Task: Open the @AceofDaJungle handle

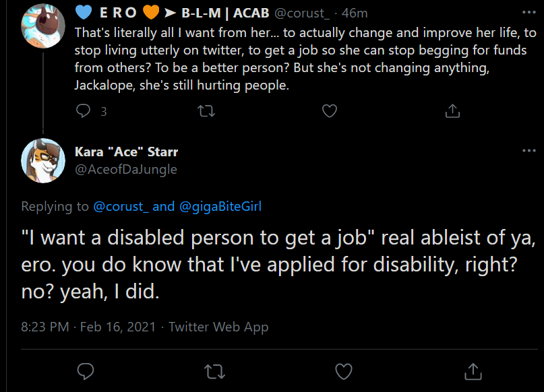Action: pos(126,169)
